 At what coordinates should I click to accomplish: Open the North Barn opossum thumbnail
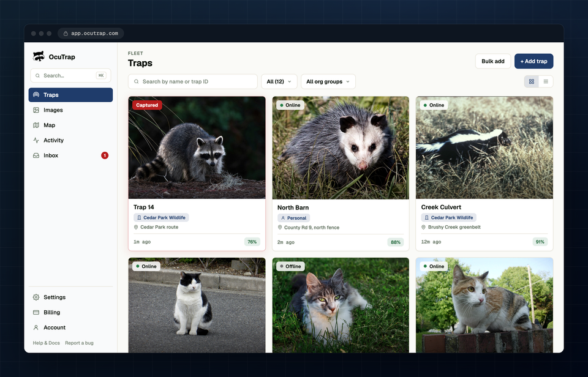(x=341, y=147)
